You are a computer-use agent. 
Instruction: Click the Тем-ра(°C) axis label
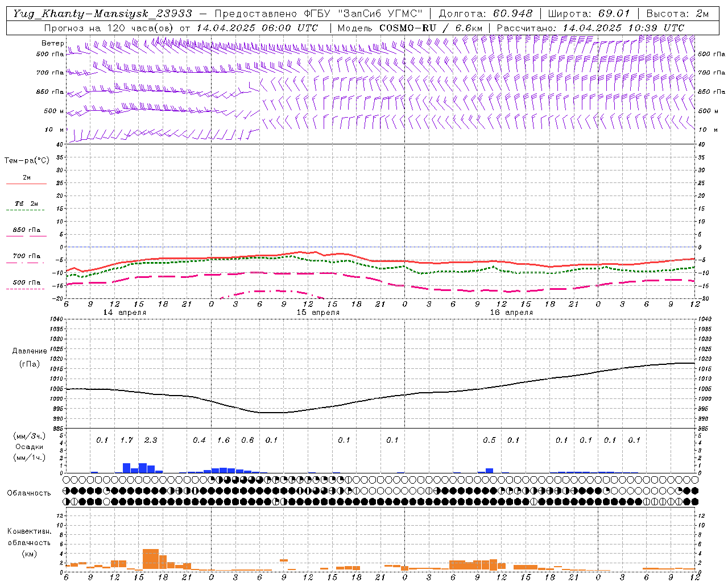tap(27, 161)
